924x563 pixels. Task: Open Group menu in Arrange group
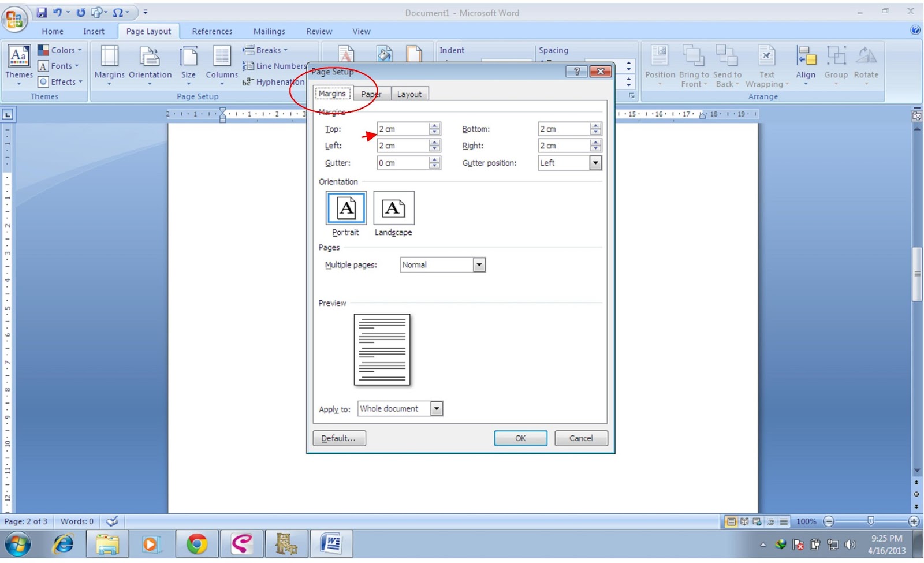click(x=836, y=66)
